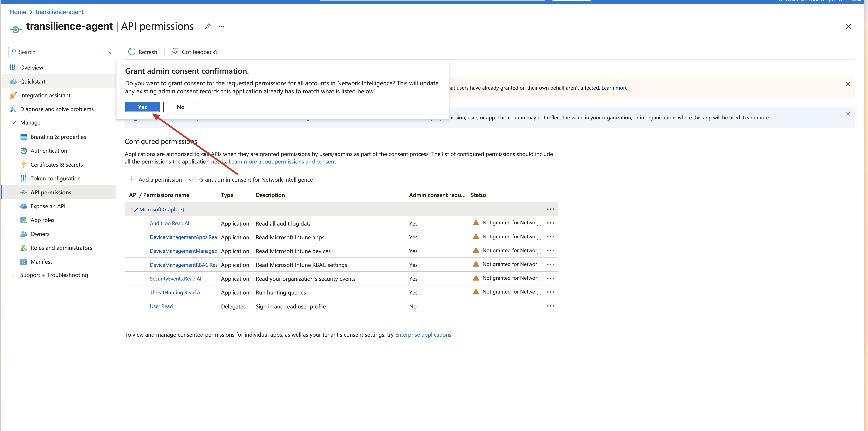The image size is (868, 431).
Task: Confirm consent by clicking Yes
Action: [142, 107]
